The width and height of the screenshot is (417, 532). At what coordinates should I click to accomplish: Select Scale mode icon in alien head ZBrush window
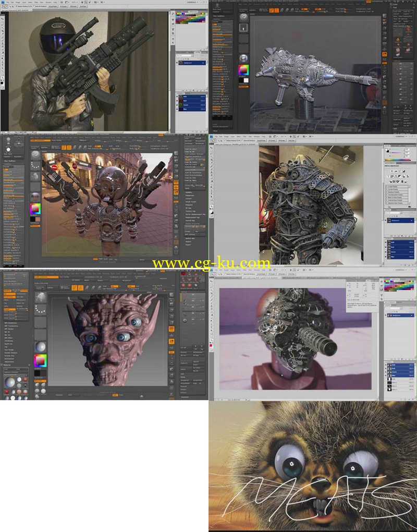[93, 288]
